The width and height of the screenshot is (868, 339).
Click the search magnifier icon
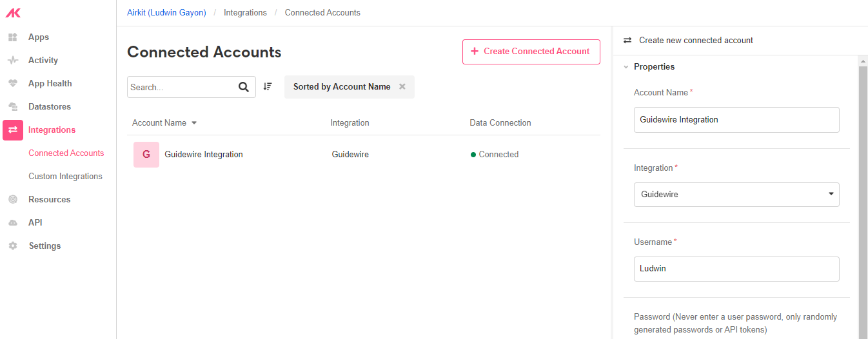coord(244,87)
